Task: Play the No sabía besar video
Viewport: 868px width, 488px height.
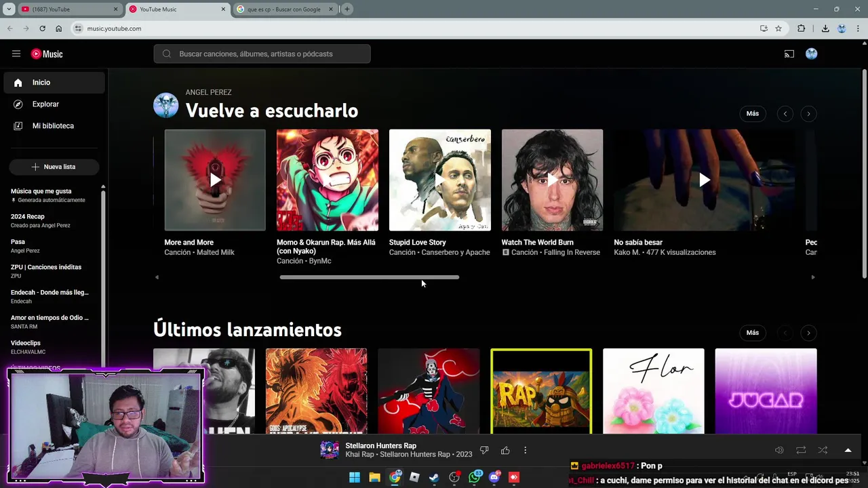Action: point(704,180)
